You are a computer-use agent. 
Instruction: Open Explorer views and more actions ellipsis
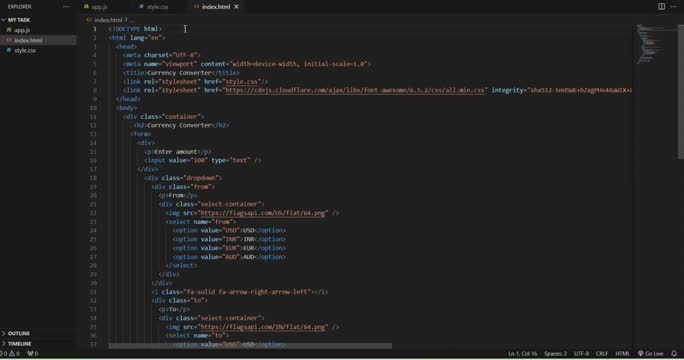66,7
